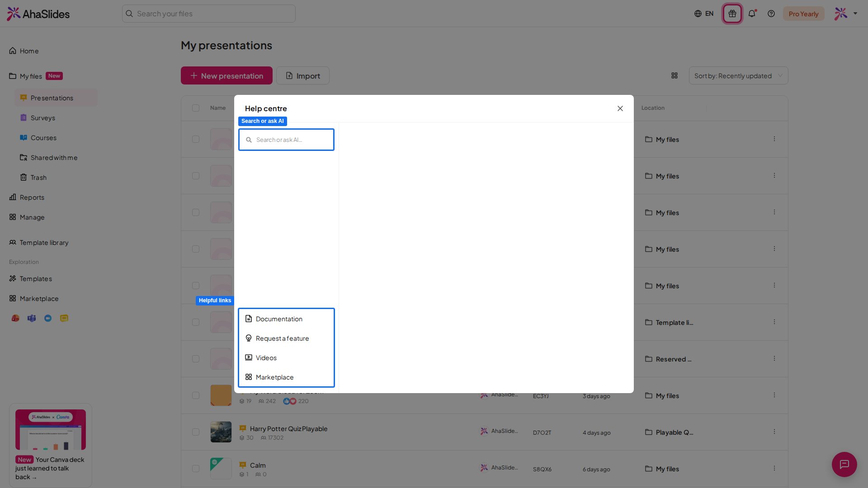
Task: Click the Import button
Action: coord(303,75)
